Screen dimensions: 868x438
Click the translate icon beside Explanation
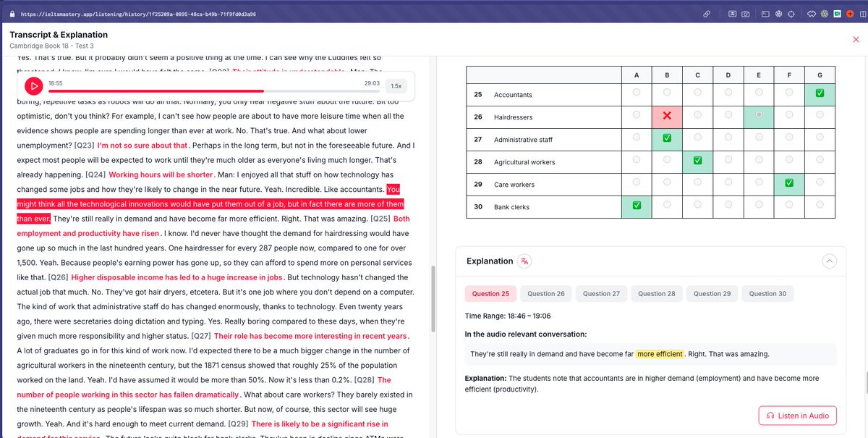pos(525,261)
